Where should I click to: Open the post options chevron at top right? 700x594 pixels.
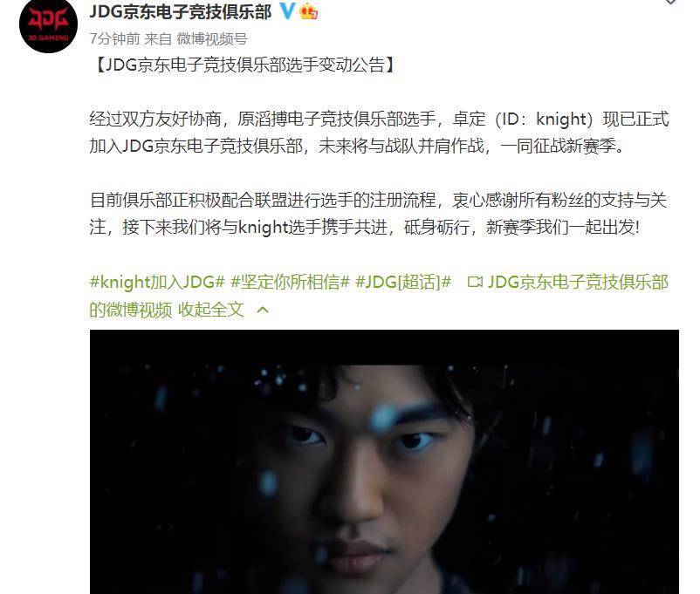(x=670, y=3)
